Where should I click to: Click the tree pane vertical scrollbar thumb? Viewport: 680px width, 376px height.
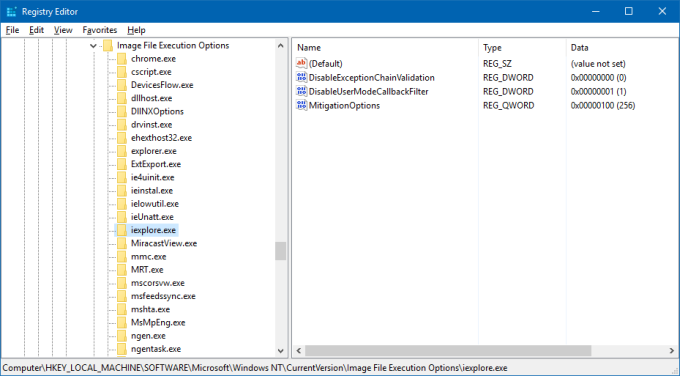coord(281,251)
